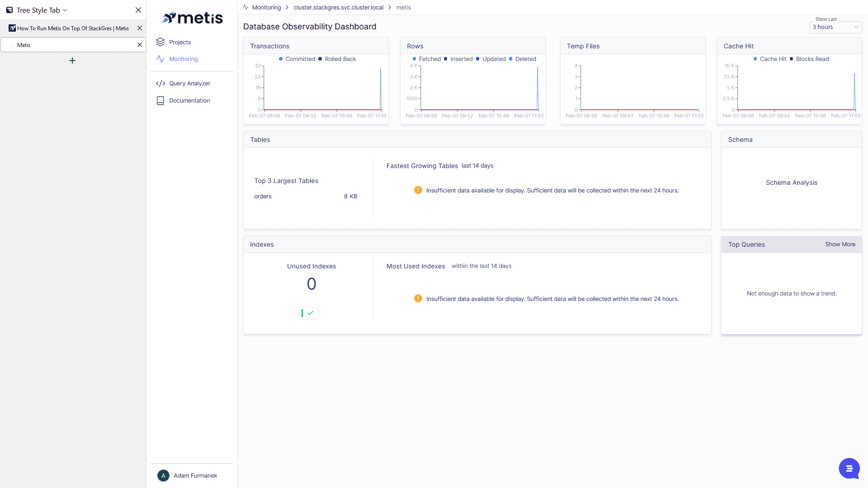Click the Monitoring pulse icon in sidebar
Viewport: 868px width, 488px height.
tap(160, 59)
